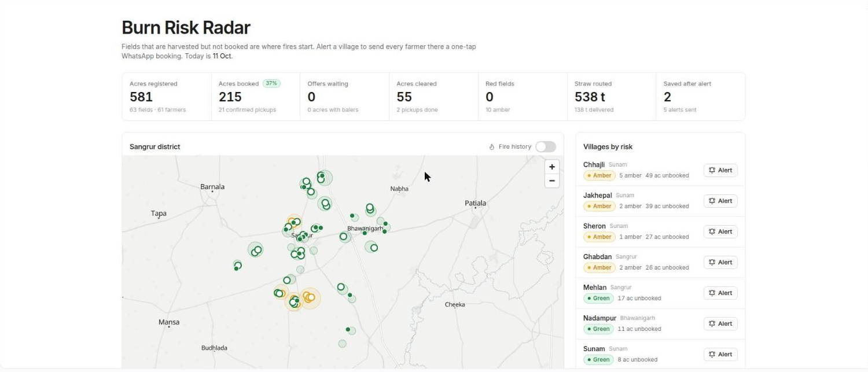
Task: Click the '5 alerts sent' text
Action: 680,109
